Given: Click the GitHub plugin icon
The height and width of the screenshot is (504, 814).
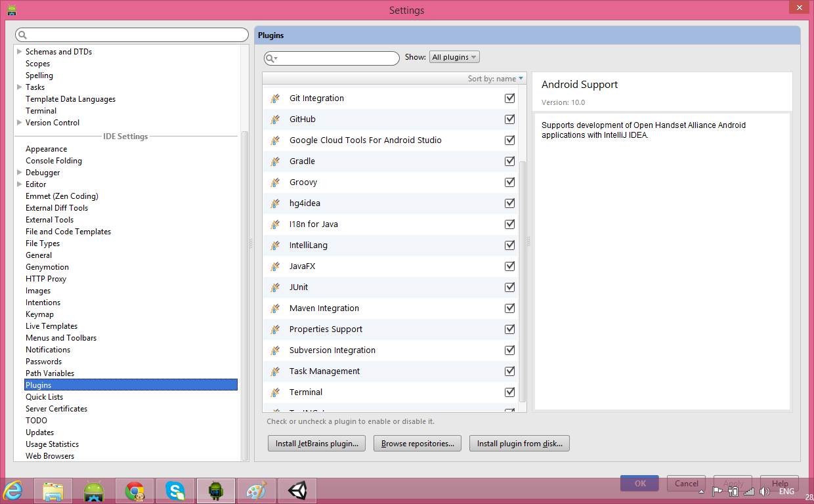Looking at the screenshot, I should (275, 119).
